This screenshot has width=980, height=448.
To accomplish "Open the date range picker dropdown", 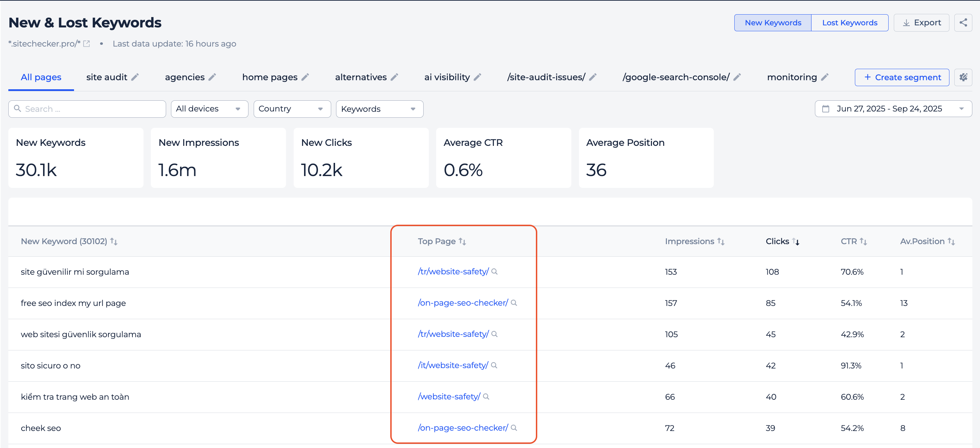I will click(893, 109).
